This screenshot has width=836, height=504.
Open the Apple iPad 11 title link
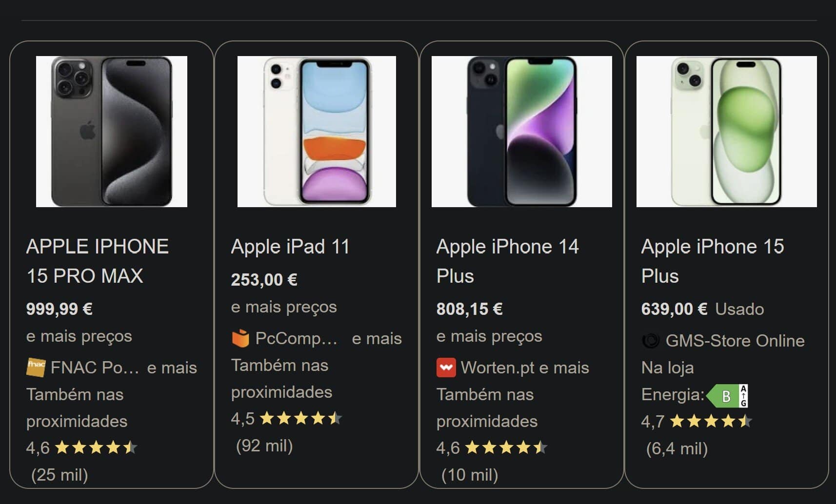click(x=290, y=247)
